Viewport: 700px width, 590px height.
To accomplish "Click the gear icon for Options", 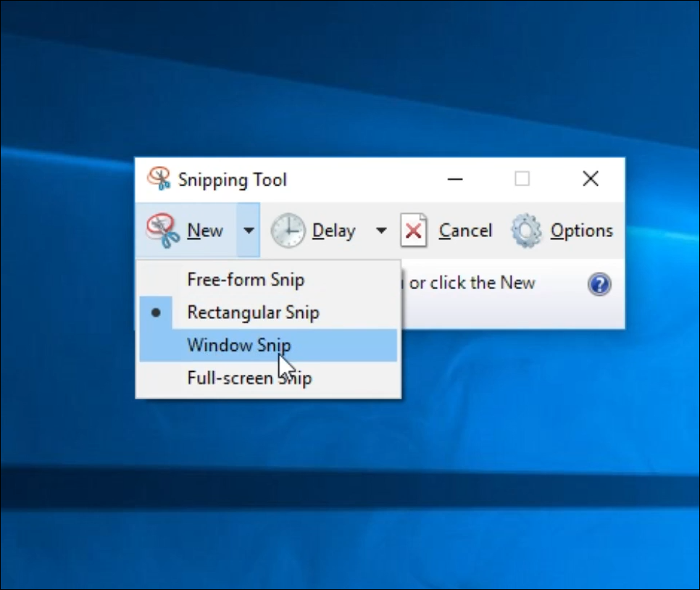I will click(526, 230).
